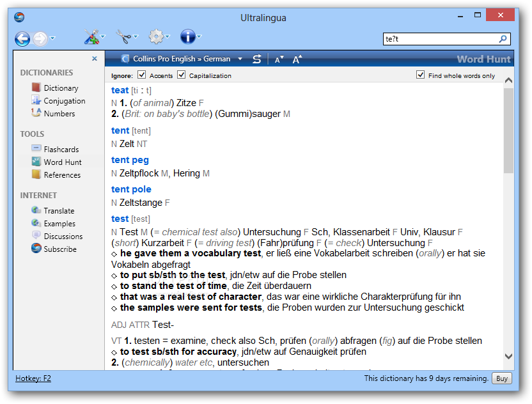The image size is (532, 404).
Task: Open Discussions under Internet
Action: (57, 236)
